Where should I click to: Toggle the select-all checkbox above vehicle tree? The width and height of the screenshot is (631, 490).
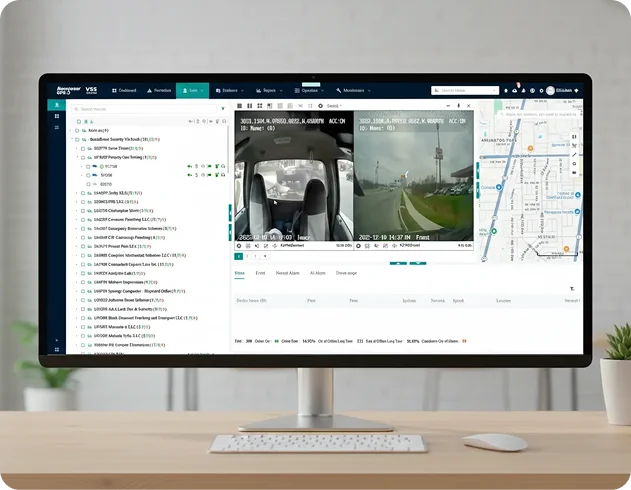[x=78, y=121]
